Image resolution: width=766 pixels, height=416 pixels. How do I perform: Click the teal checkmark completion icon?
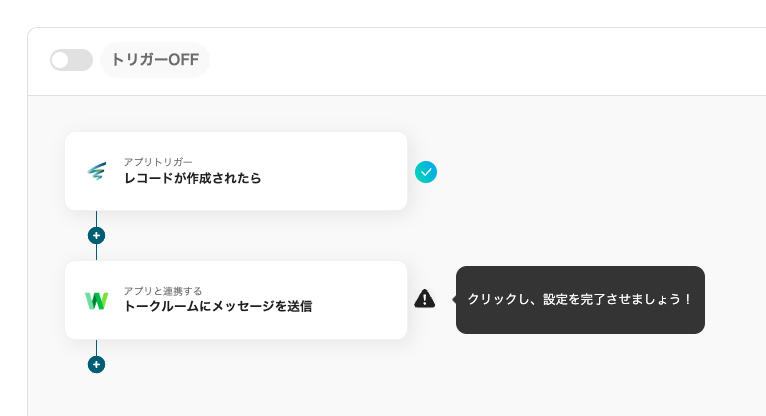426,172
